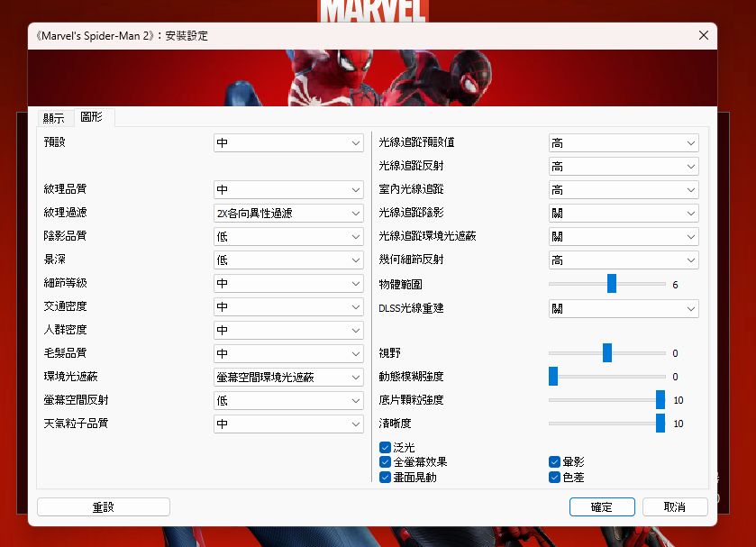
Task: Click the 底片顆粒強度 slider handle
Action: pos(660,400)
